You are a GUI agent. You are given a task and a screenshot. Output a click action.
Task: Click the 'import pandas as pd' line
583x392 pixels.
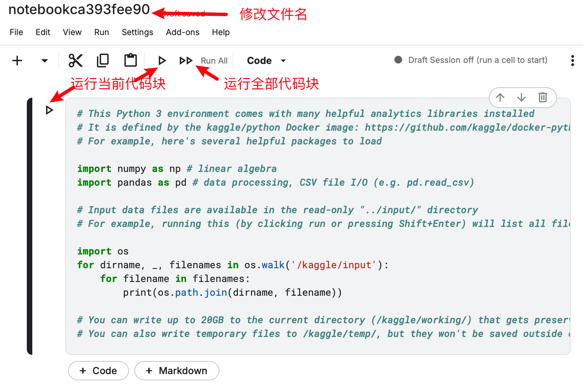[x=276, y=183]
